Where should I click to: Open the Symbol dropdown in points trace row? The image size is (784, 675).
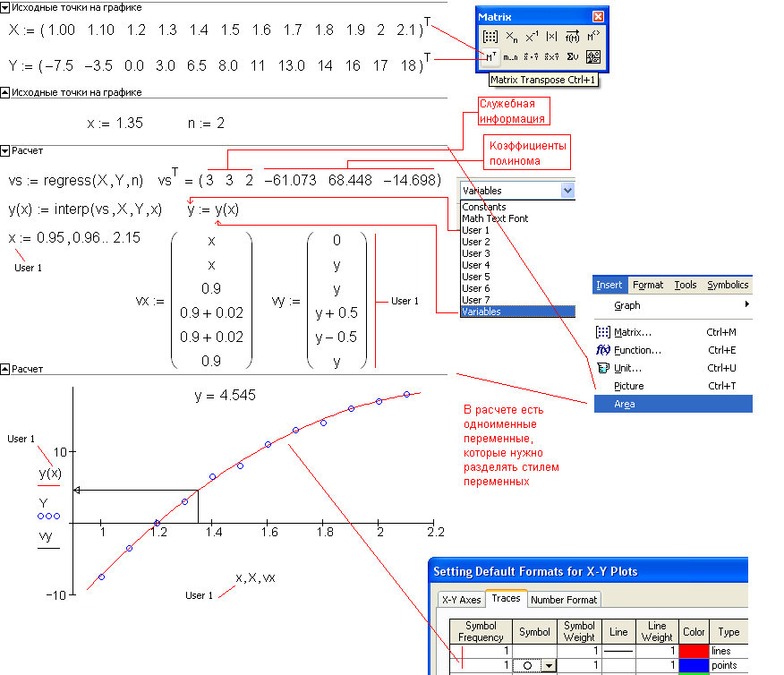coord(550,665)
